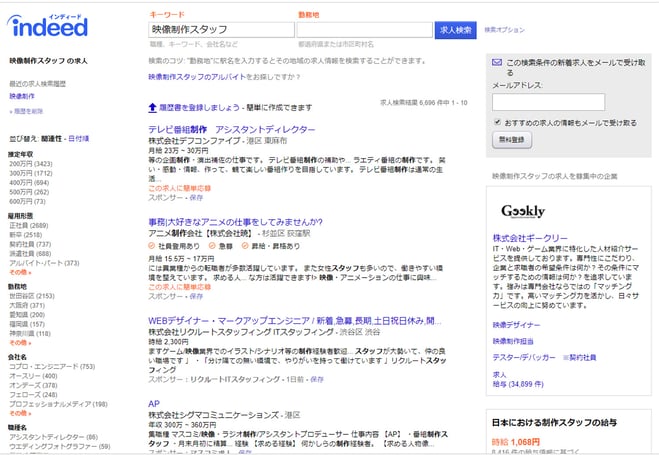Filter company プロフェッショナルメディア (198)
Viewport: 659px width, 455px height.
58,404
